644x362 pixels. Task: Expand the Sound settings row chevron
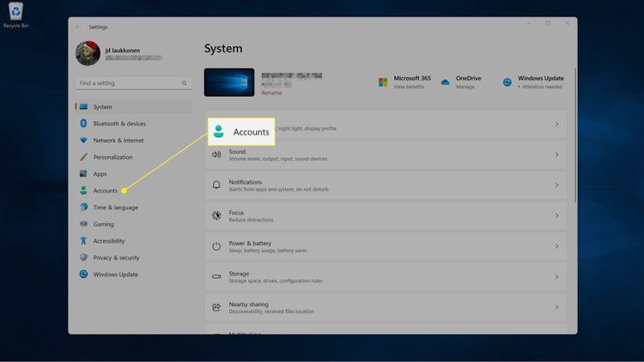pos(556,155)
